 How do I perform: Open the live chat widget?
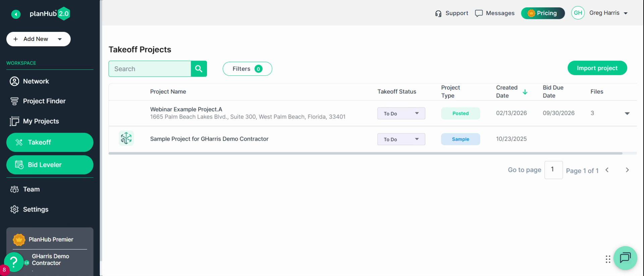(x=625, y=258)
